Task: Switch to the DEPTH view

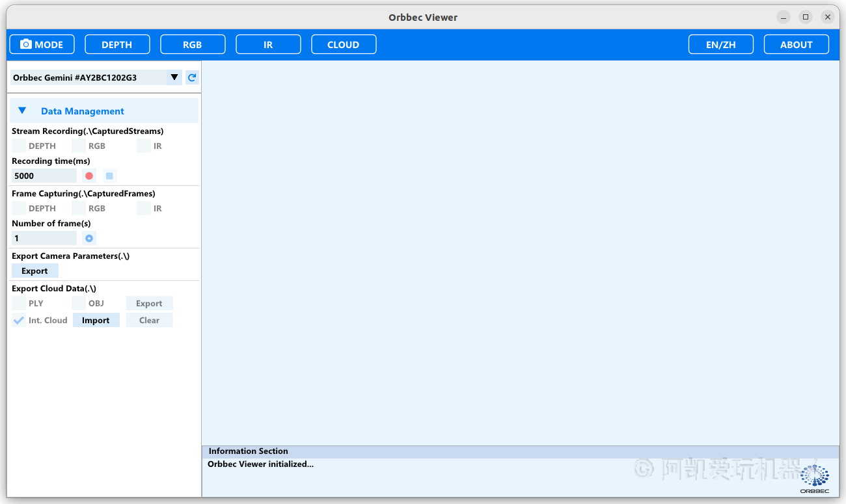Action: tap(117, 44)
